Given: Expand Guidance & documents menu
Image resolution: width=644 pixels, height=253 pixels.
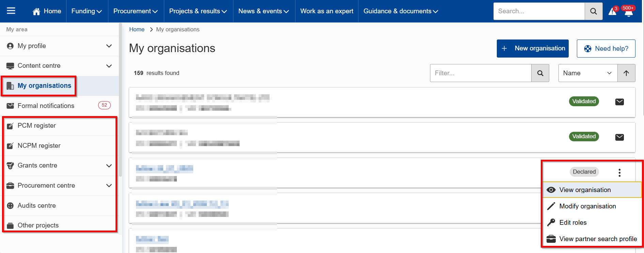Looking at the screenshot, I should (x=401, y=11).
